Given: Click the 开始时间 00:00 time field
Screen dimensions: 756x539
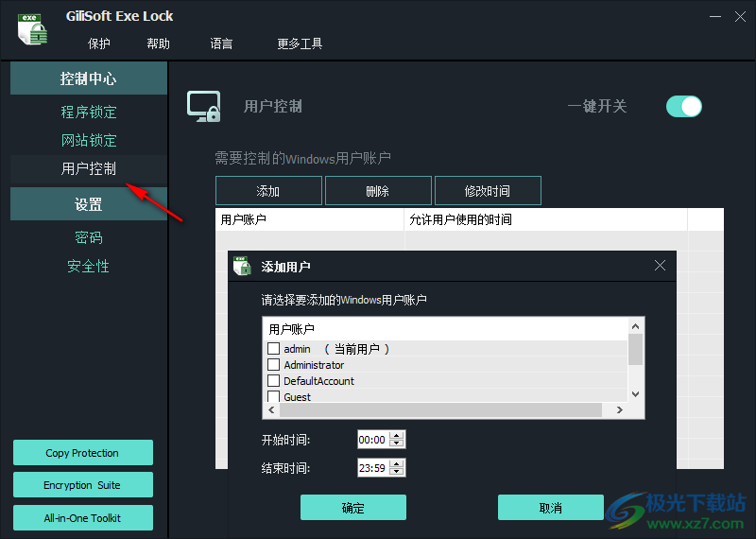Looking at the screenshot, I should coord(373,440).
